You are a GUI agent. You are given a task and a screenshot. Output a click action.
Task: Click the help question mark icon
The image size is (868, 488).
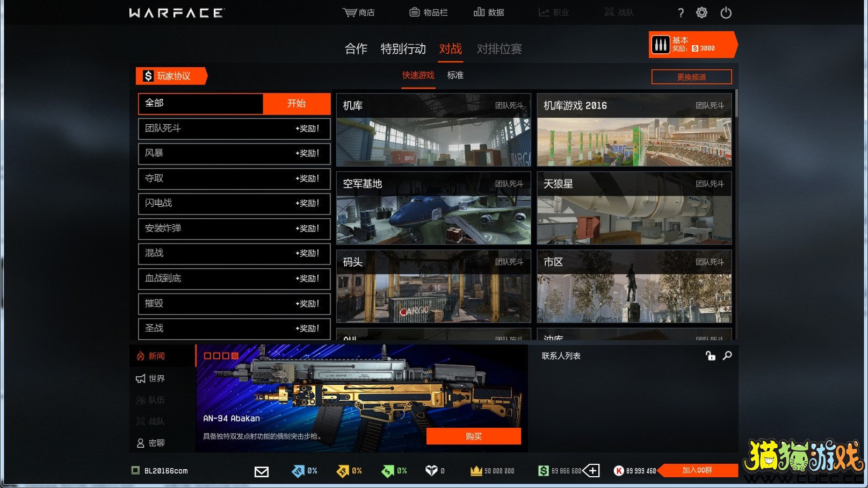(681, 13)
